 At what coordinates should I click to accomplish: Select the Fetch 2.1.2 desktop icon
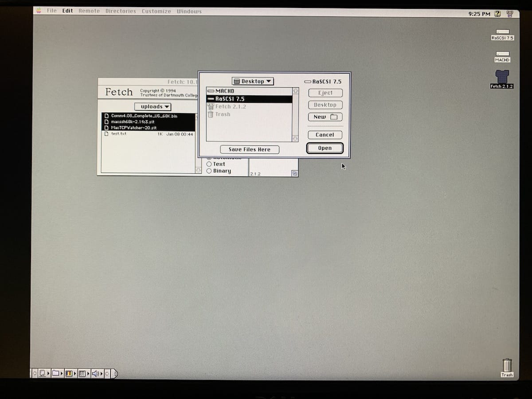pos(502,79)
